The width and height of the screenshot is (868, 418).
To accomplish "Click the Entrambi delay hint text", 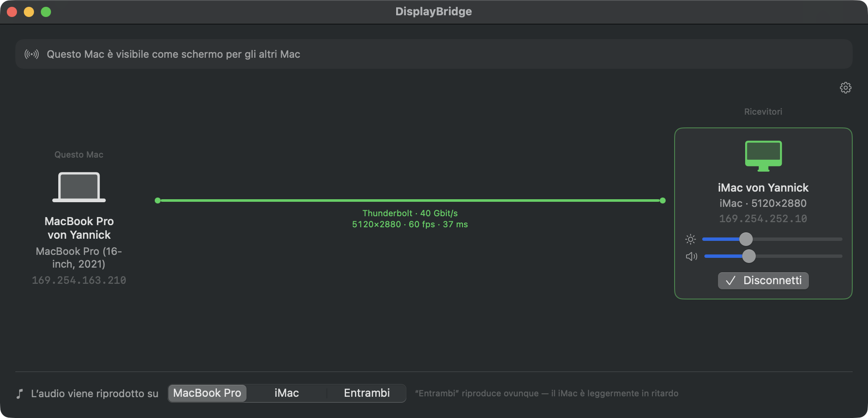I will coord(547,393).
